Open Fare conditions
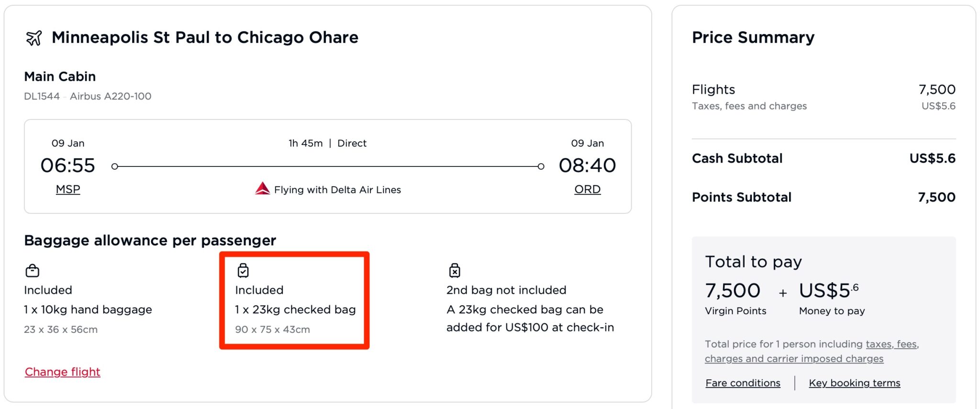The height and width of the screenshot is (409, 980). click(x=743, y=383)
